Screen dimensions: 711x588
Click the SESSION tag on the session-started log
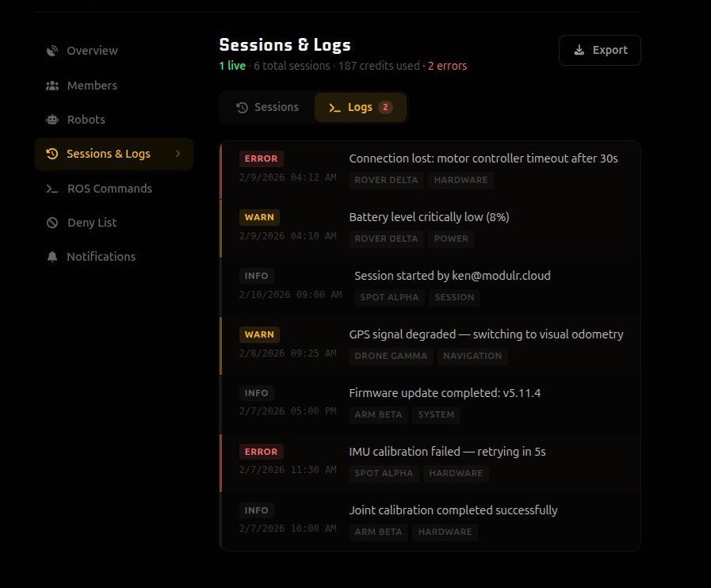pos(454,297)
